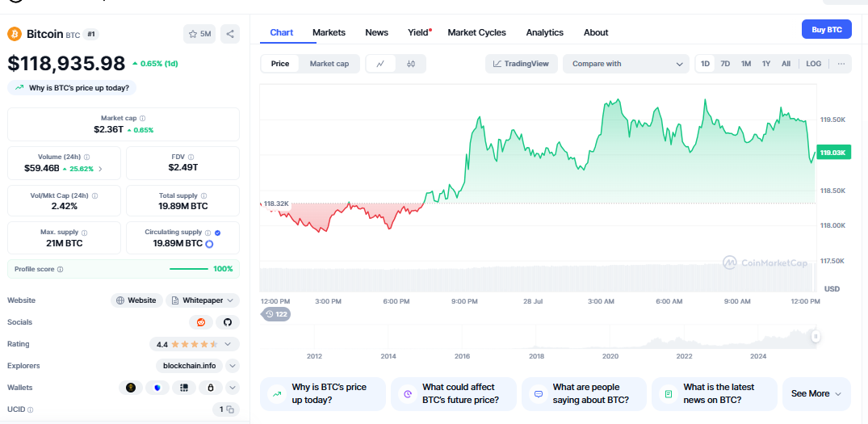Screen dimensions: 868x424
Task: Open Volume (24h) details arrow
Action: (100, 169)
